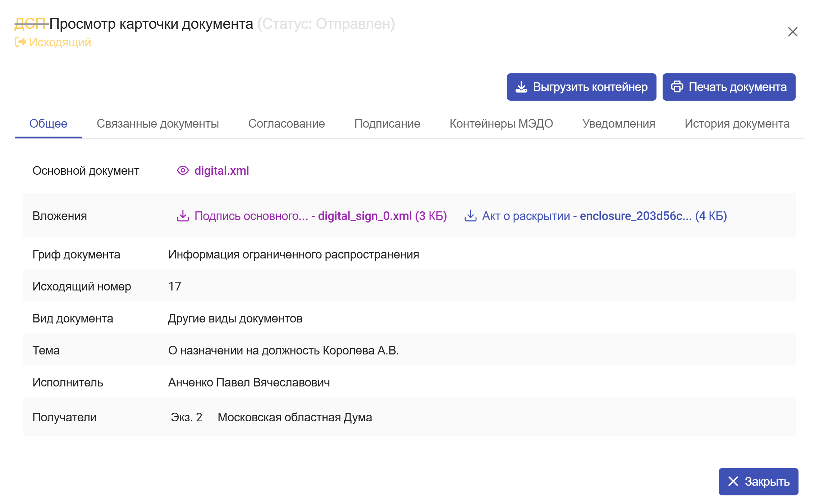
Task: Click the Исходящий номер field label
Action: (x=82, y=287)
